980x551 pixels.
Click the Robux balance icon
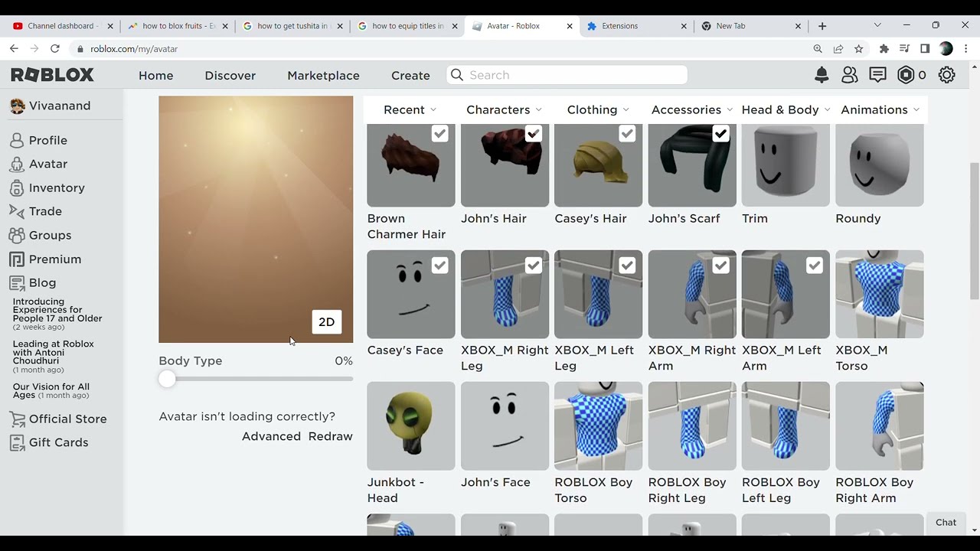click(x=906, y=75)
